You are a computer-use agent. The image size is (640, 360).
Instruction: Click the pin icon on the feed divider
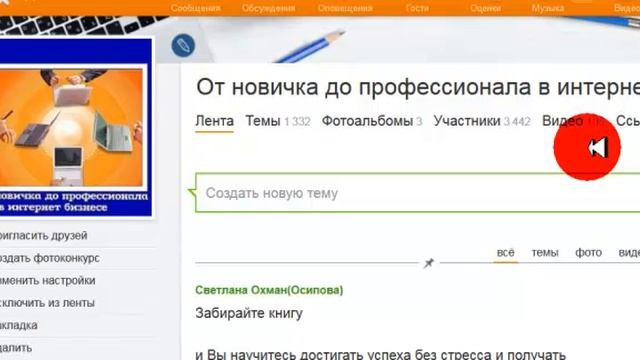[429, 263]
